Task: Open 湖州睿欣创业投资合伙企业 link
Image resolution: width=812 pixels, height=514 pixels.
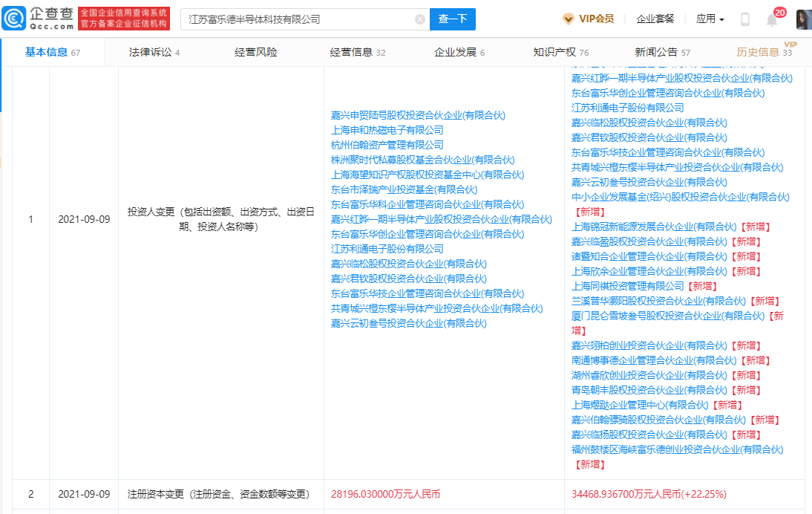Action: point(649,376)
